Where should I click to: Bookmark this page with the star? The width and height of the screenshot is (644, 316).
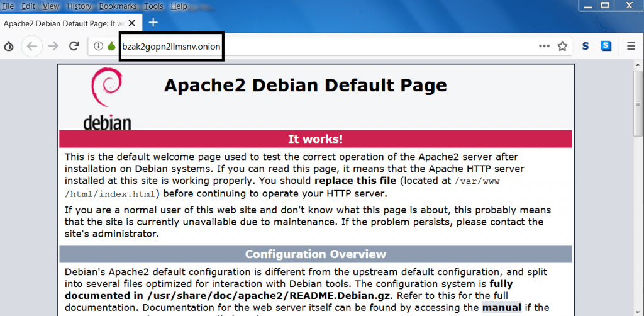coord(562,47)
